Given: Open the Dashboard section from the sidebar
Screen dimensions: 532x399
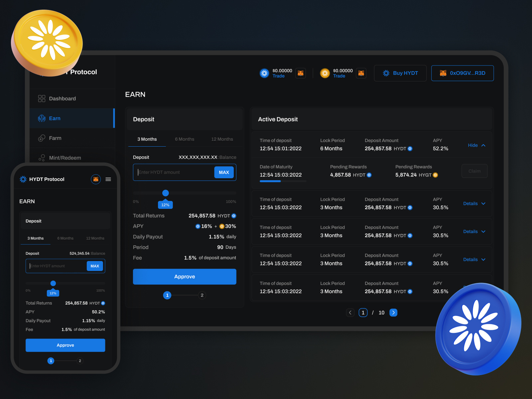Looking at the screenshot, I should (62, 98).
